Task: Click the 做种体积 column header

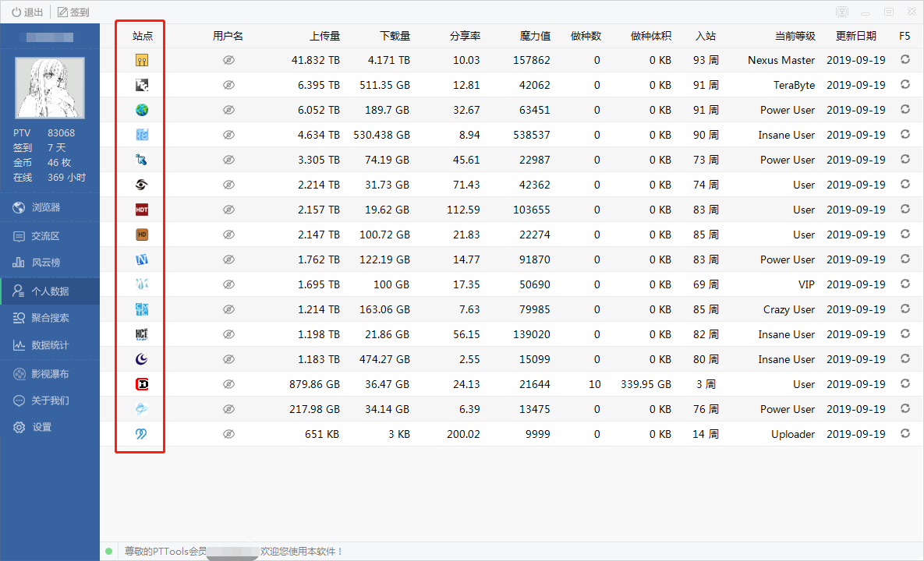Action: coord(650,36)
